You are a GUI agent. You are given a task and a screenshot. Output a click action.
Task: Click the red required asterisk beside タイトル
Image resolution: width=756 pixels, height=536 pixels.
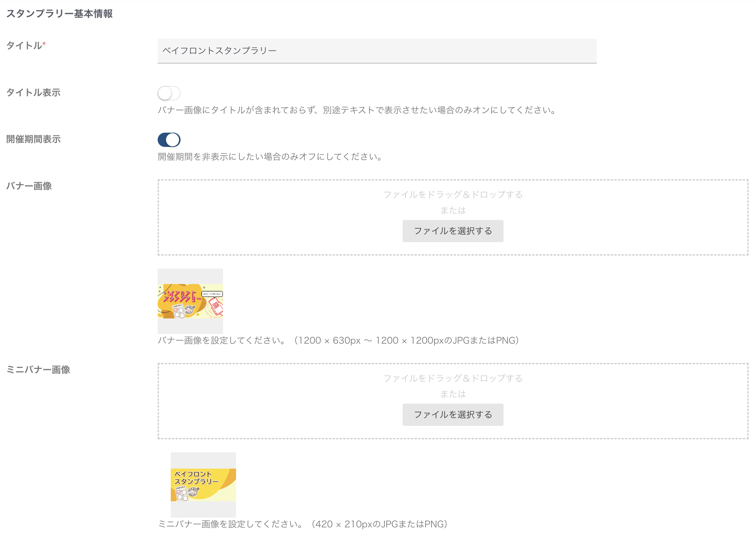[x=44, y=44]
